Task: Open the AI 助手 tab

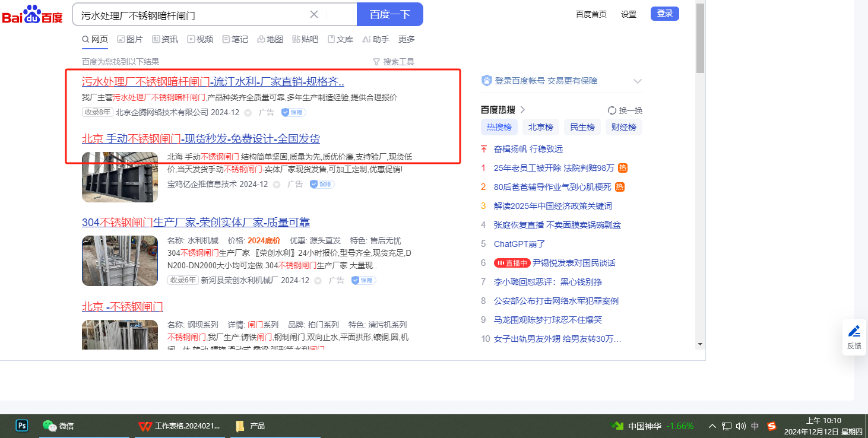Action: [x=376, y=39]
